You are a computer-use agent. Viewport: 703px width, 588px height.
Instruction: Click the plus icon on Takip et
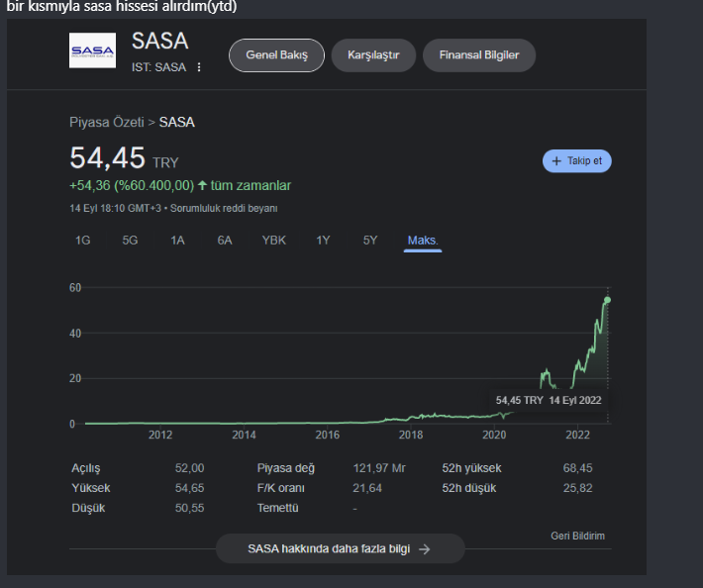[x=556, y=161]
